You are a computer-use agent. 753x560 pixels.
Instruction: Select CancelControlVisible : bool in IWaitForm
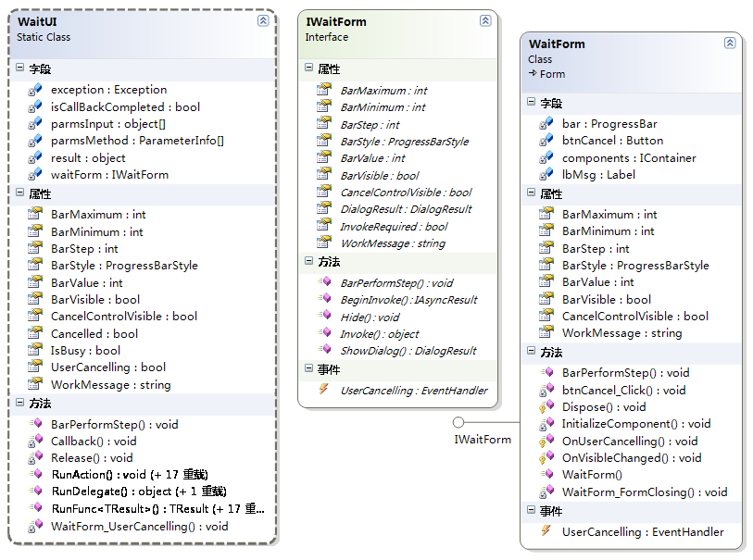(407, 193)
